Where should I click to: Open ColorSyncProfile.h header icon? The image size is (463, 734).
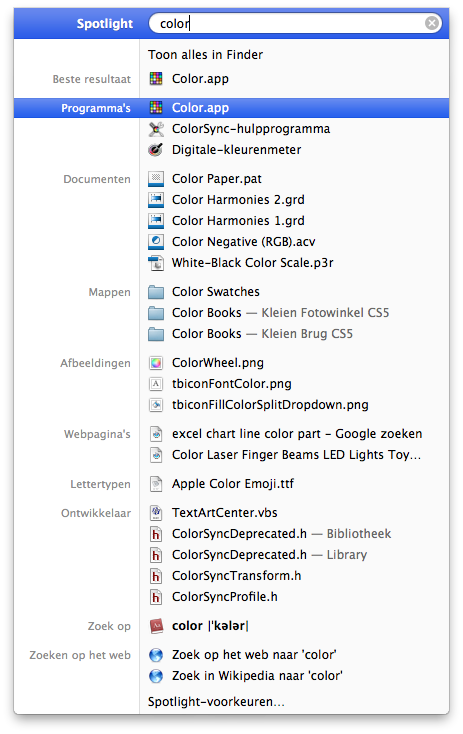(x=156, y=597)
